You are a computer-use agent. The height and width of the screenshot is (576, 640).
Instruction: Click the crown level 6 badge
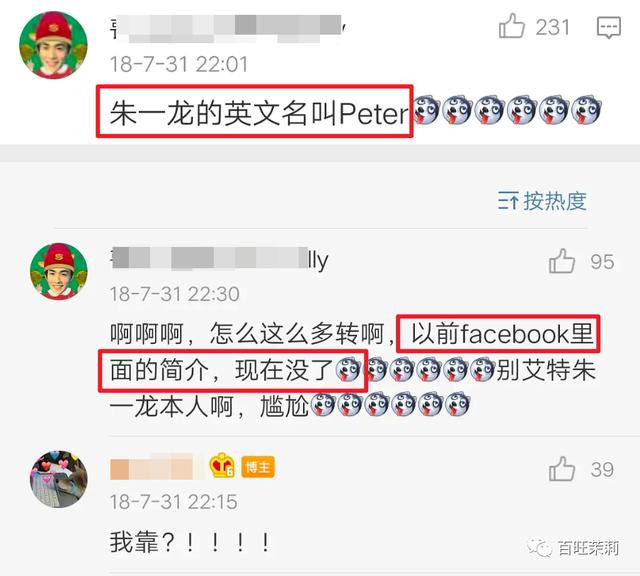tap(222, 466)
